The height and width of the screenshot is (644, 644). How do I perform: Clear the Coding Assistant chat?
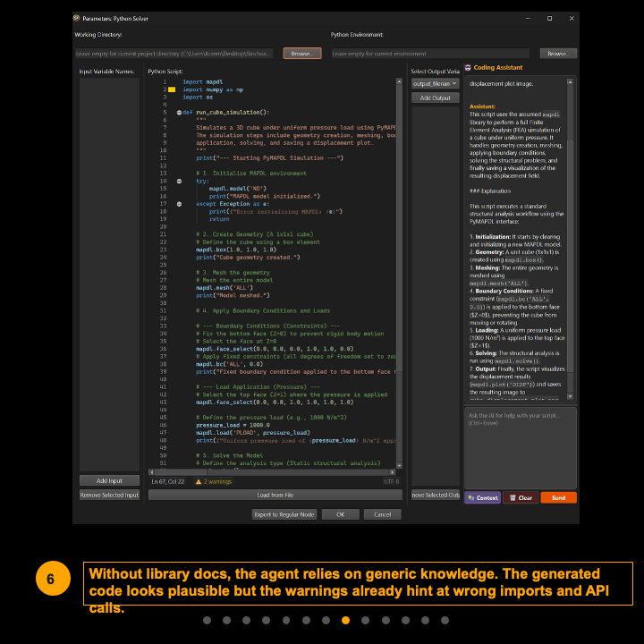click(521, 497)
